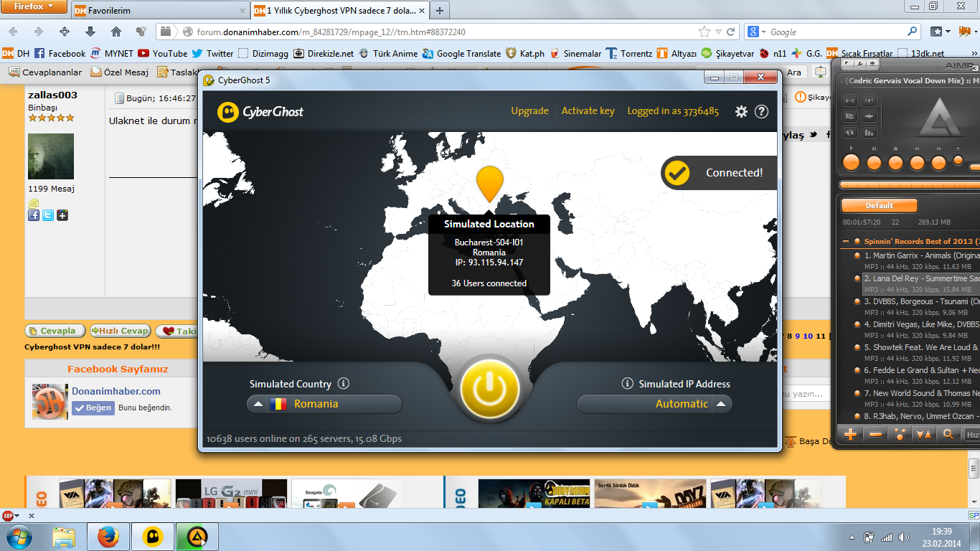980x551 pixels.
Task: Click AIMP track seek progress bar
Action: (909, 185)
